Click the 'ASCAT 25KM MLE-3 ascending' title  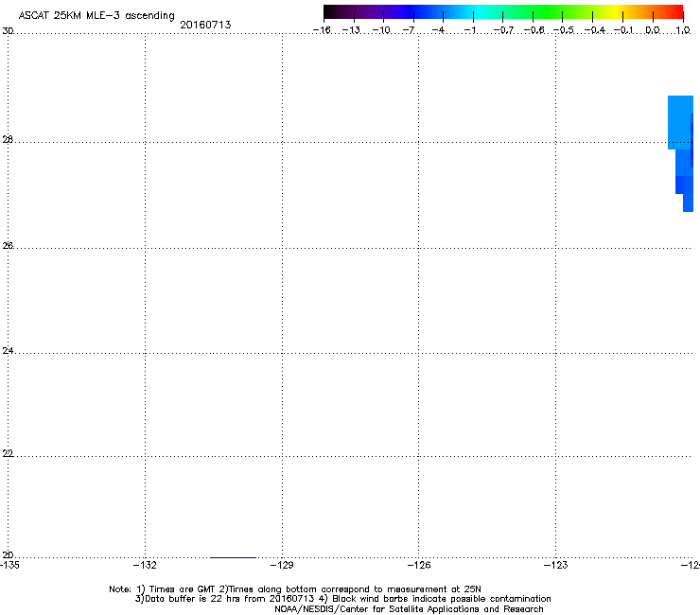(x=96, y=16)
